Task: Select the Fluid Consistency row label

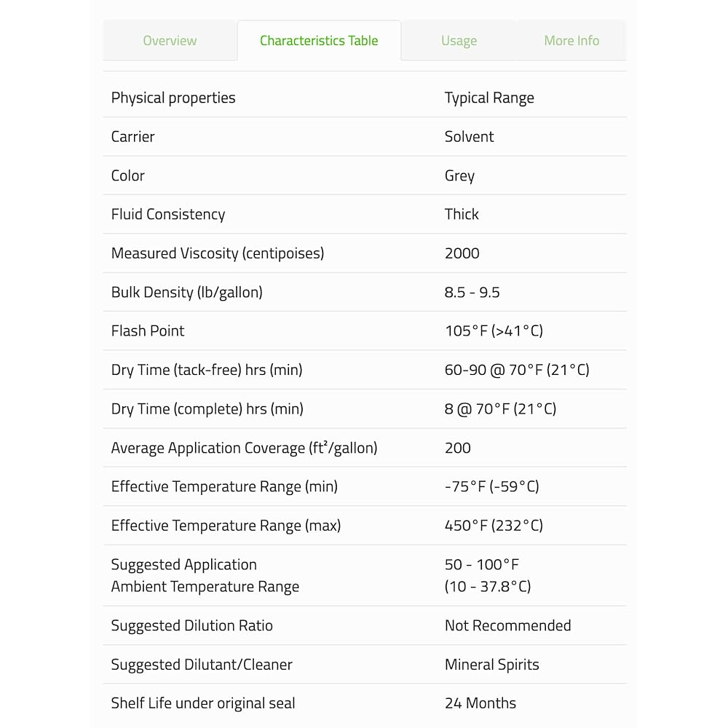Action: click(168, 215)
